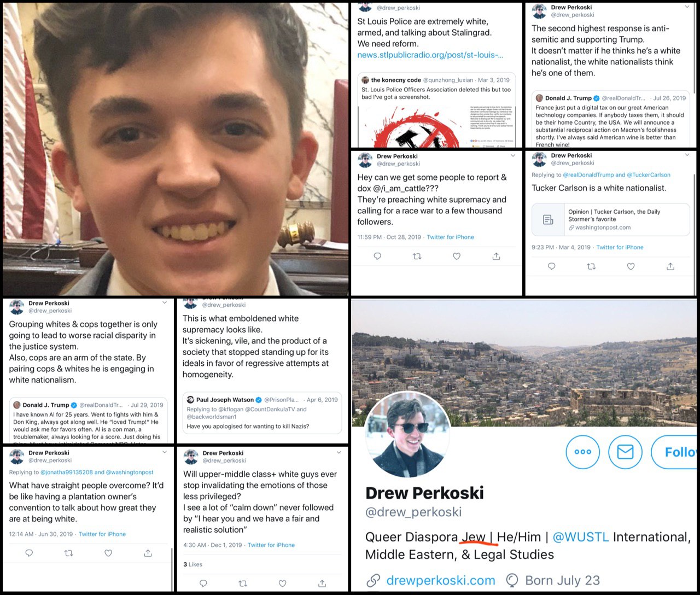Click reply icon under the i_am_cattle tweet

click(377, 256)
